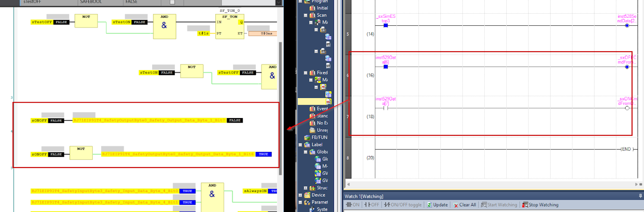Select the AND block fed by sTestON
This screenshot has width=644, height=212.
point(164,26)
